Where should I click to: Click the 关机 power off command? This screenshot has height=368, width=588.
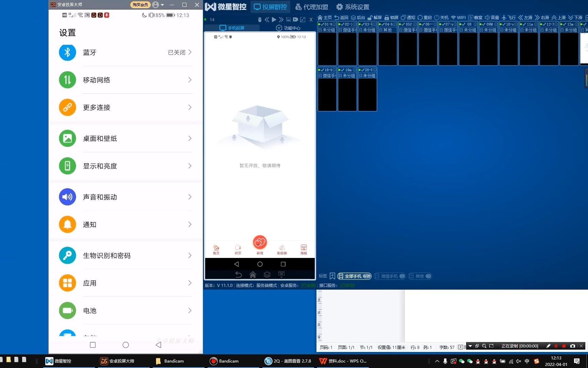tap(441, 17)
